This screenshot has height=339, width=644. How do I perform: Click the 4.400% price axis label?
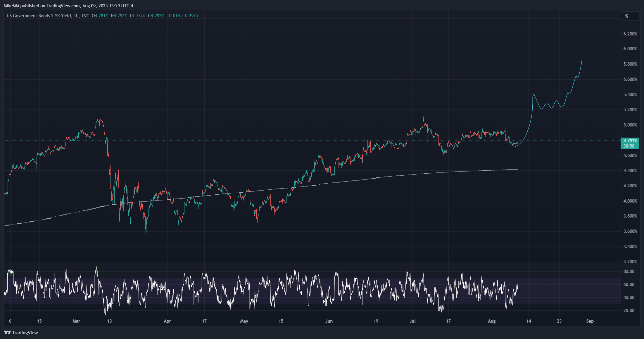coord(630,171)
